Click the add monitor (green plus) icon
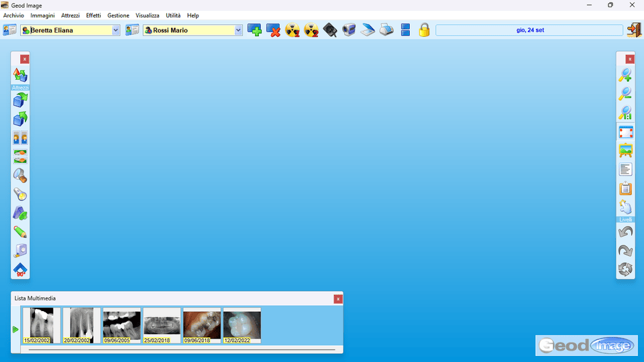644x362 pixels. (254, 30)
